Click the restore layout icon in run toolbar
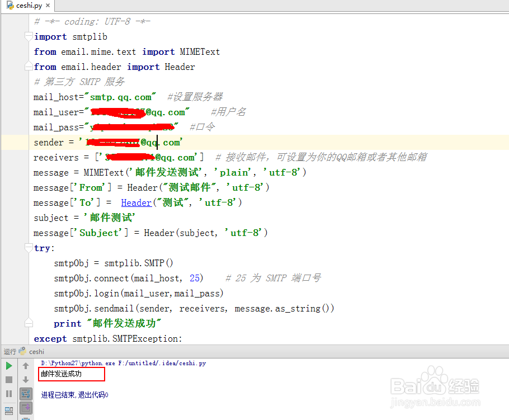This screenshot has width=509, height=420. click(8, 411)
